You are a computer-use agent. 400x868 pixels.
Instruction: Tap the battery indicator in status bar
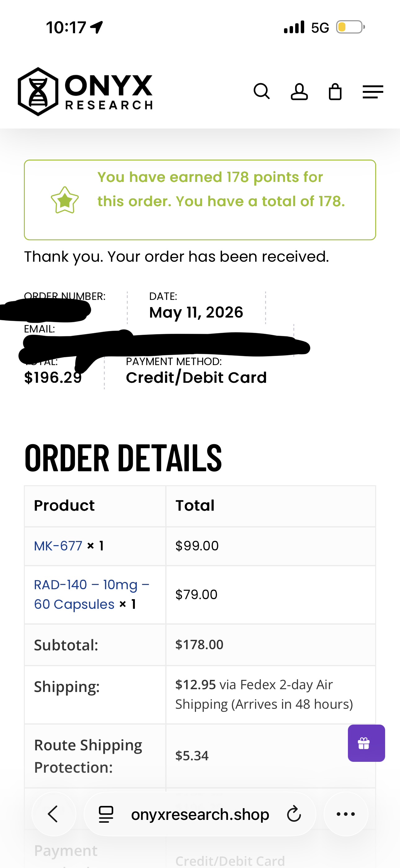350,27
